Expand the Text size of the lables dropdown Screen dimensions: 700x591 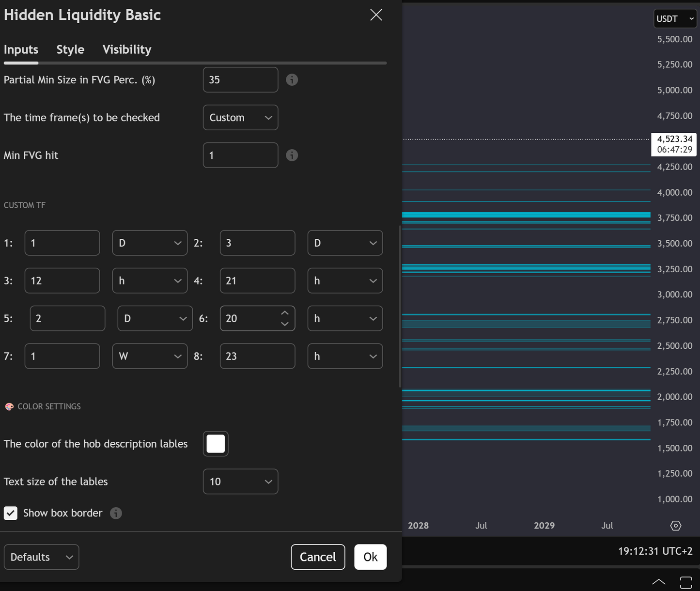pyautogui.click(x=240, y=482)
